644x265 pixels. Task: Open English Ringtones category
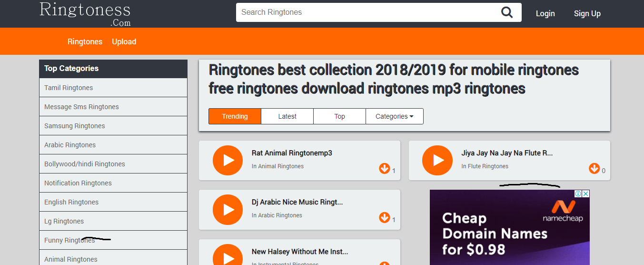click(x=113, y=202)
